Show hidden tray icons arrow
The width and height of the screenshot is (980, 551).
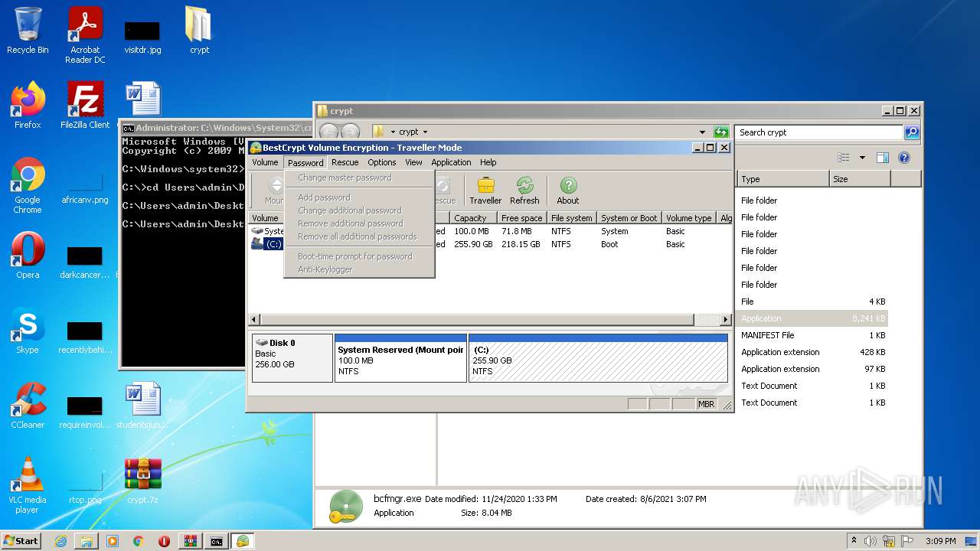click(854, 540)
